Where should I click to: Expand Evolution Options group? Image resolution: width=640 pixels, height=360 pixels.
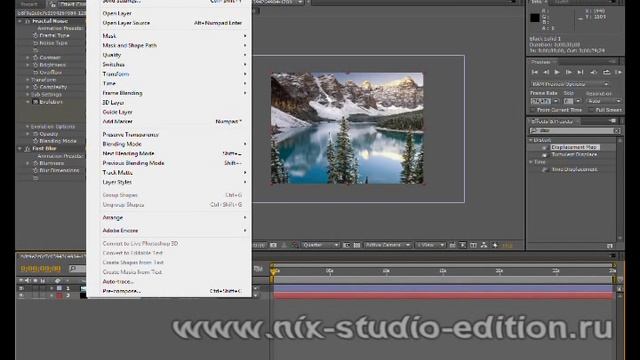coord(27,127)
